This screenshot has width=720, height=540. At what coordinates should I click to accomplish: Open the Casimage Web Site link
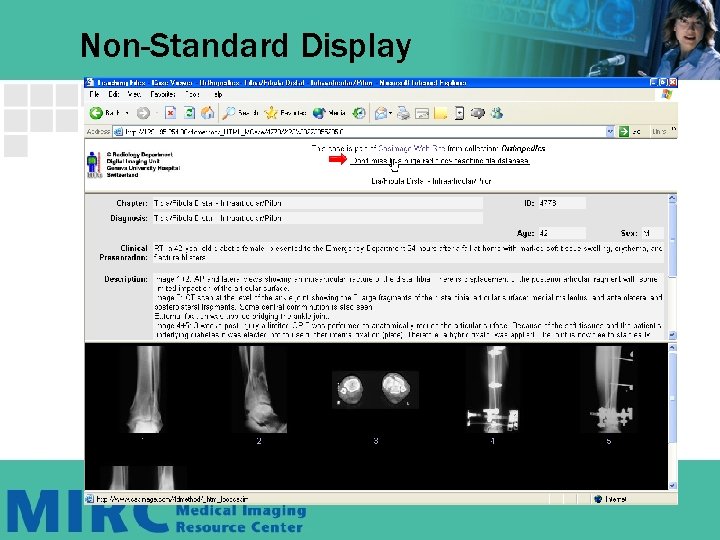point(411,148)
